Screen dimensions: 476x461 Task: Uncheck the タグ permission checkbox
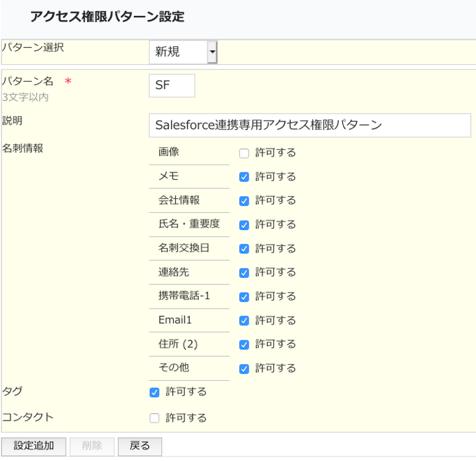[x=154, y=392]
